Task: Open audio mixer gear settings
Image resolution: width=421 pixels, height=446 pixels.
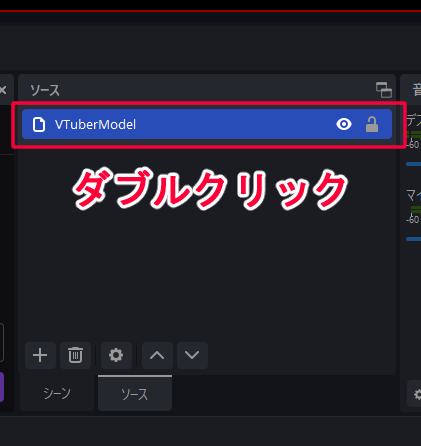Action: coord(417,395)
